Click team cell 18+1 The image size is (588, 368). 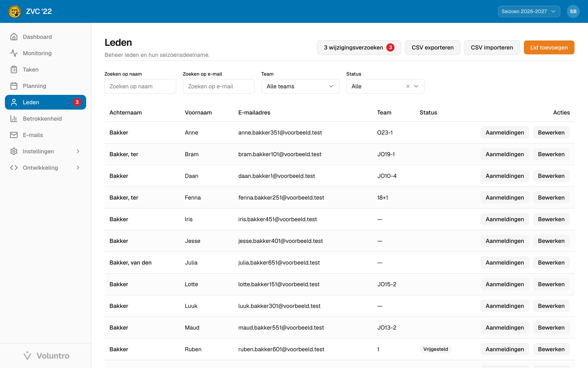click(x=382, y=197)
